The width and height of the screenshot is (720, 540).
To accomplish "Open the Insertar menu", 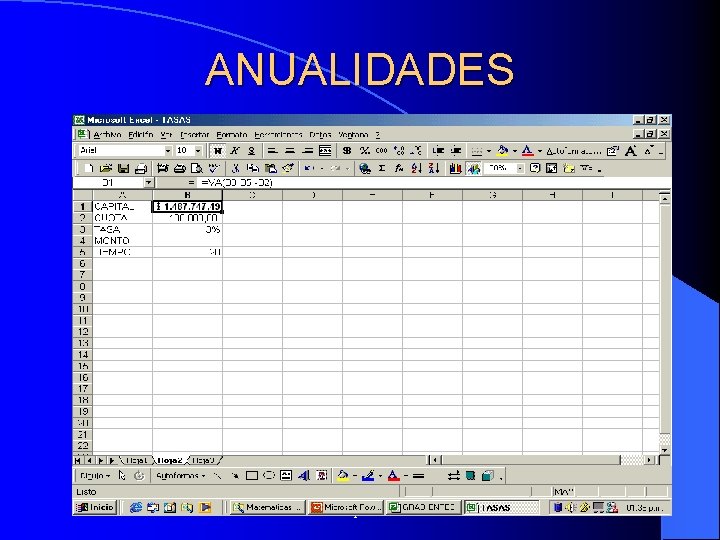I will (x=194, y=135).
